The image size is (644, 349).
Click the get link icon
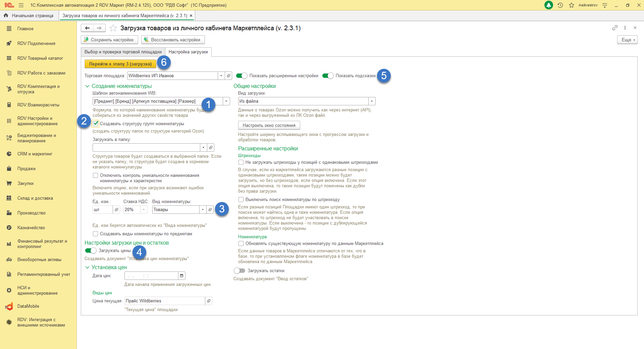(x=614, y=28)
